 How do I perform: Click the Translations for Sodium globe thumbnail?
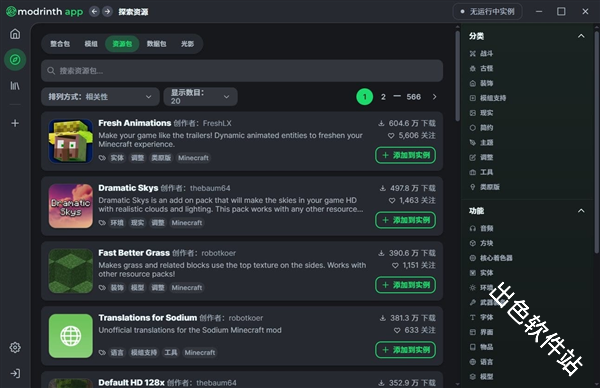71,336
